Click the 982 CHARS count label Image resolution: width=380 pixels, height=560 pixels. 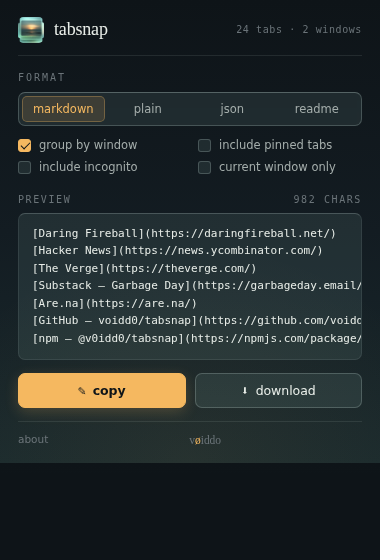(x=327, y=199)
